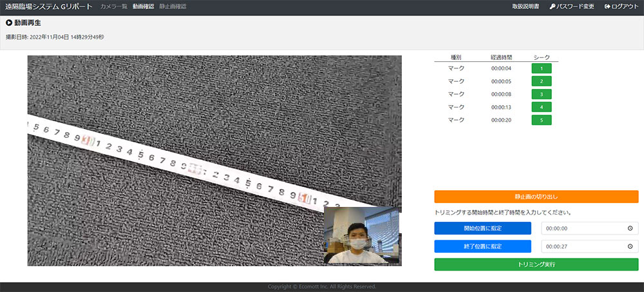The image size is (644, 292).
Task: Seek to mark 3 at 00:00:08
Action: 542,94
